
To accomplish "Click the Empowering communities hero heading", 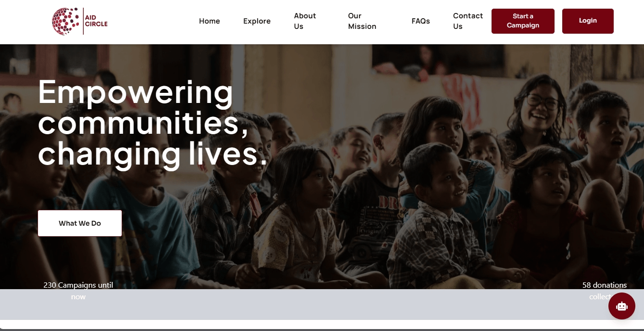I will pos(152,123).
